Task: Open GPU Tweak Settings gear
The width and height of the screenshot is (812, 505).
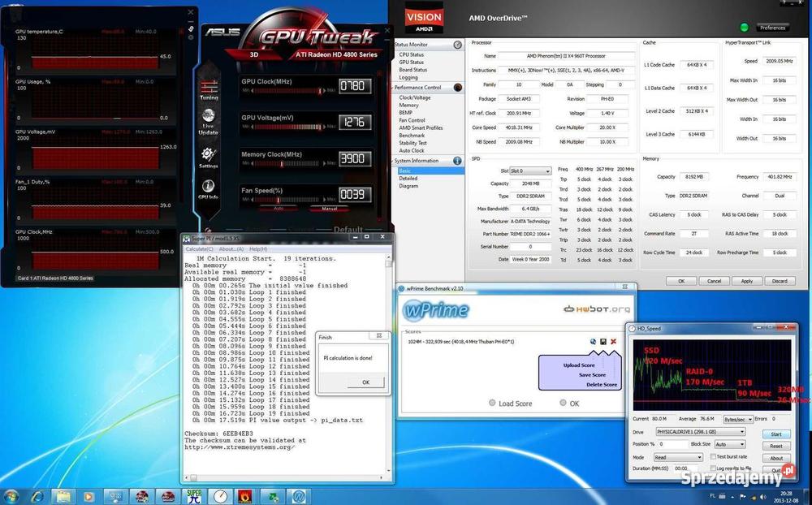Action: point(208,157)
